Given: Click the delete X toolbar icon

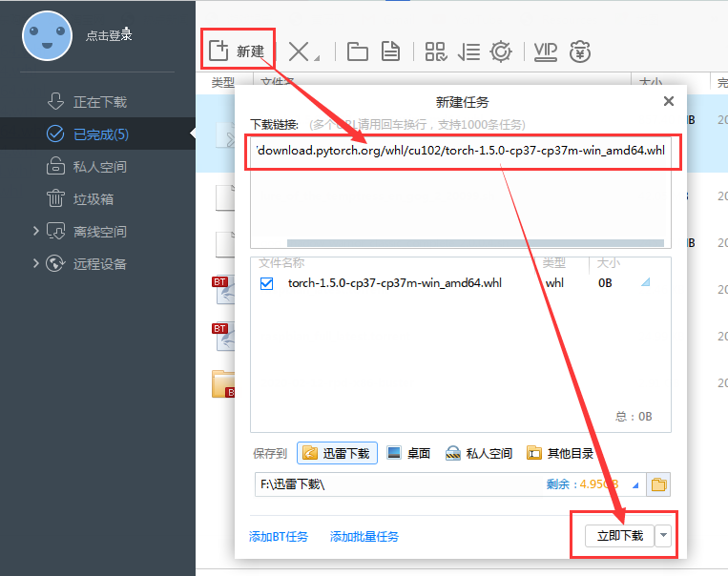Looking at the screenshot, I should point(299,51).
